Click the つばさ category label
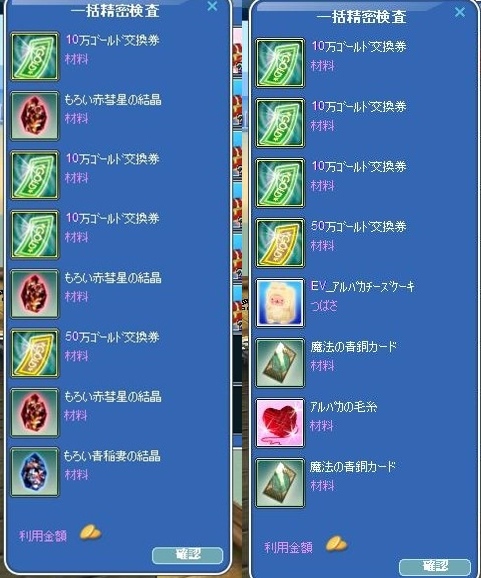The image size is (481, 578). (x=324, y=306)
